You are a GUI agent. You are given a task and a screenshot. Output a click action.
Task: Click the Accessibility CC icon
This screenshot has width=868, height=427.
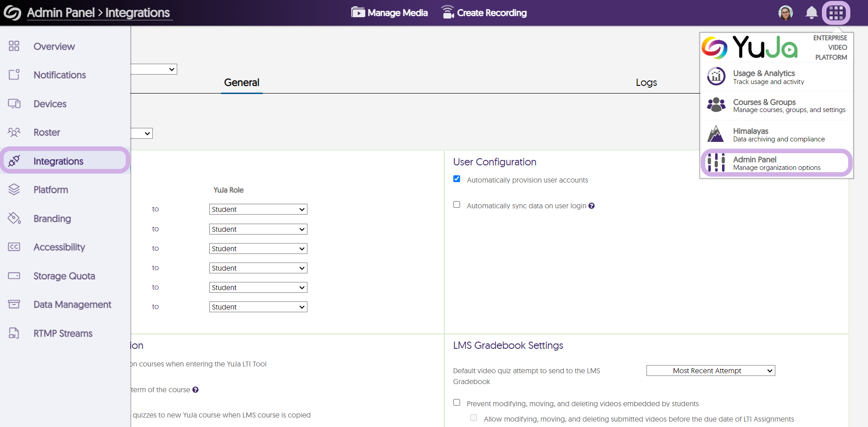click(x=14, y=247)
